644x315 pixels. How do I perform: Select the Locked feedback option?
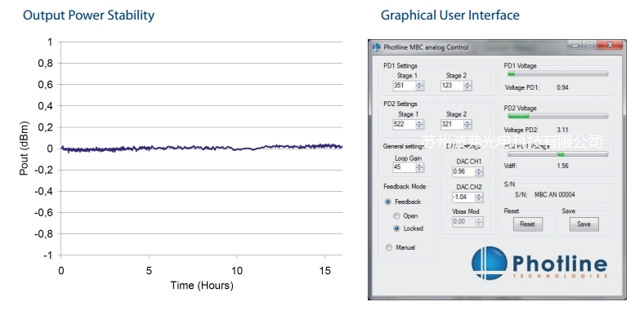[x=396, y=228]
